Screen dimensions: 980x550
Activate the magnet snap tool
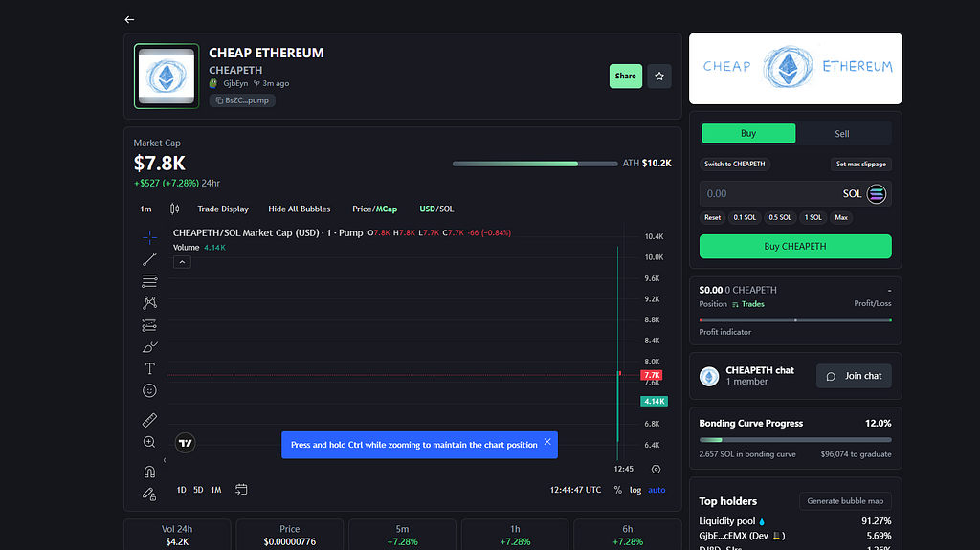pyautogui.click(x=149, y=472)
